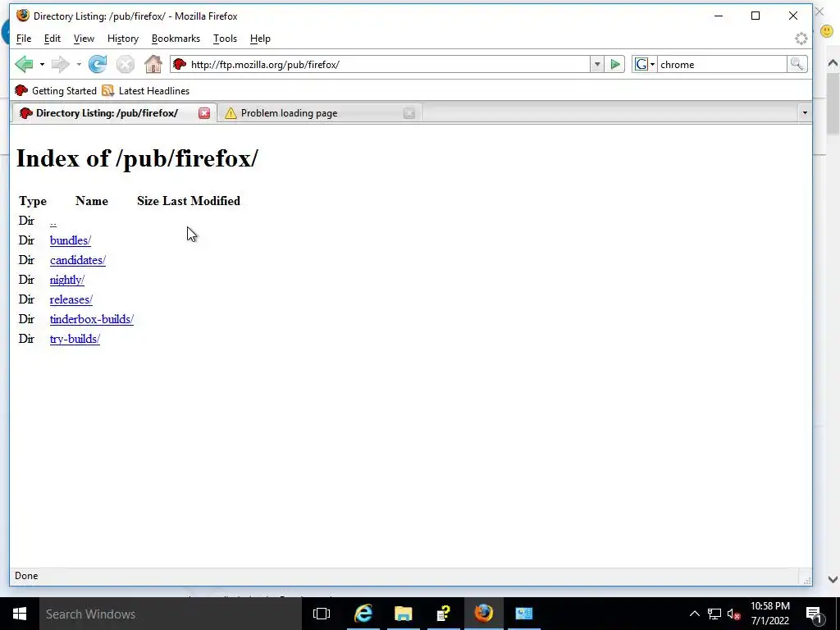This screenshot has height=630, width=840.
Task: Open the Action Center notifications icon
Action: tap(815, 614)
